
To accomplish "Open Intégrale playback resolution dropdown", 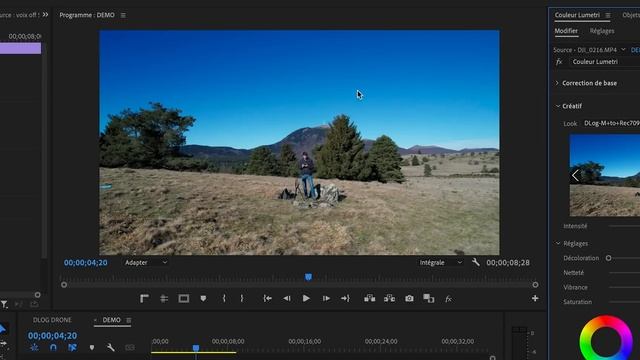I will (441, 262).
